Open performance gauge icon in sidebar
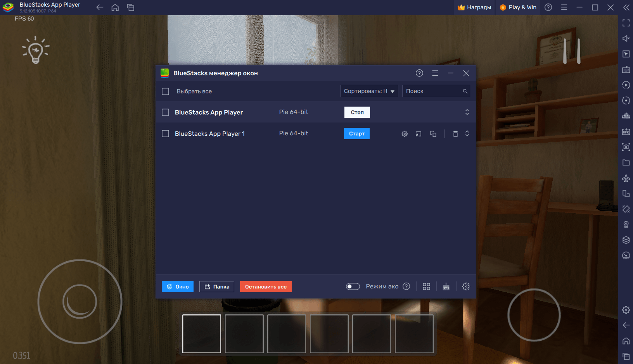The height and width of the screenshot is (364, 633). click(x=626, y=255)
